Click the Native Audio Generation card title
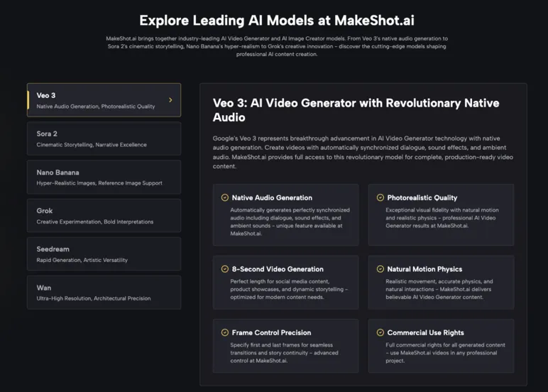The width and height of the screenshot is (548, 392). pos(272,198)
